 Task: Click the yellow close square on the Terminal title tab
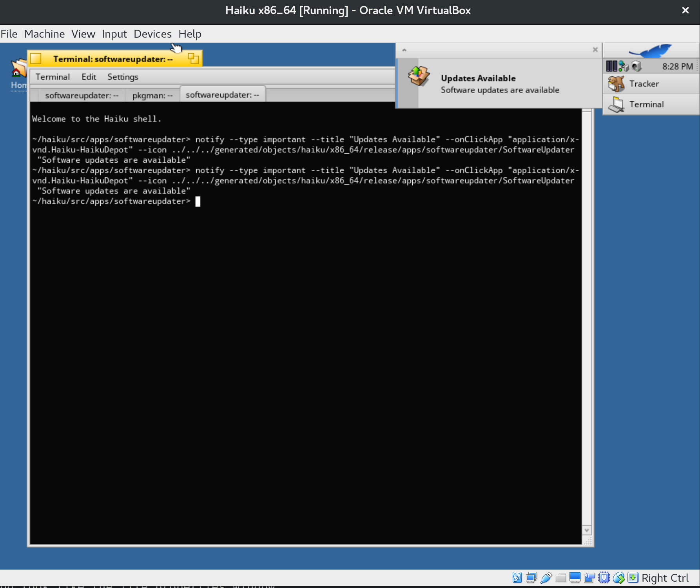click(x=36, y=58)
